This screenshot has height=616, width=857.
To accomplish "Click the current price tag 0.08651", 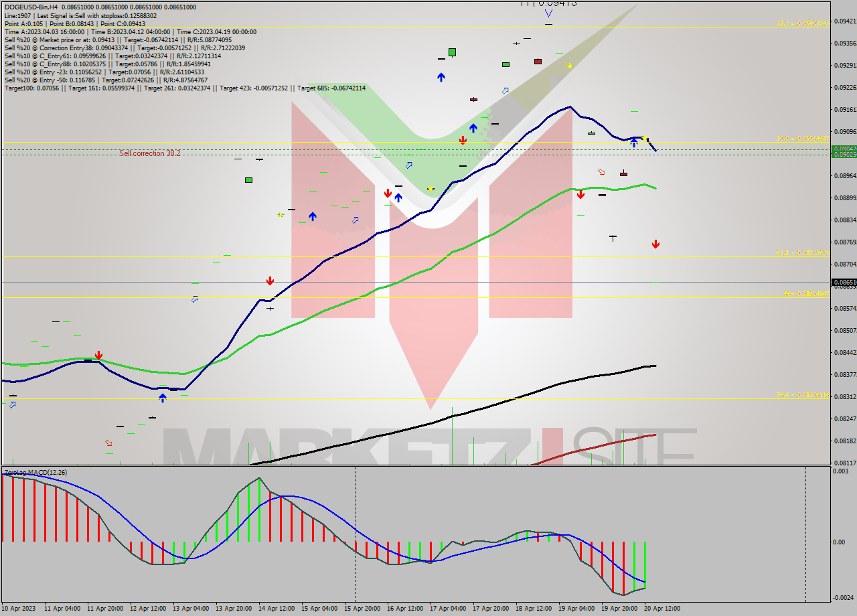I will click(844, 283).
